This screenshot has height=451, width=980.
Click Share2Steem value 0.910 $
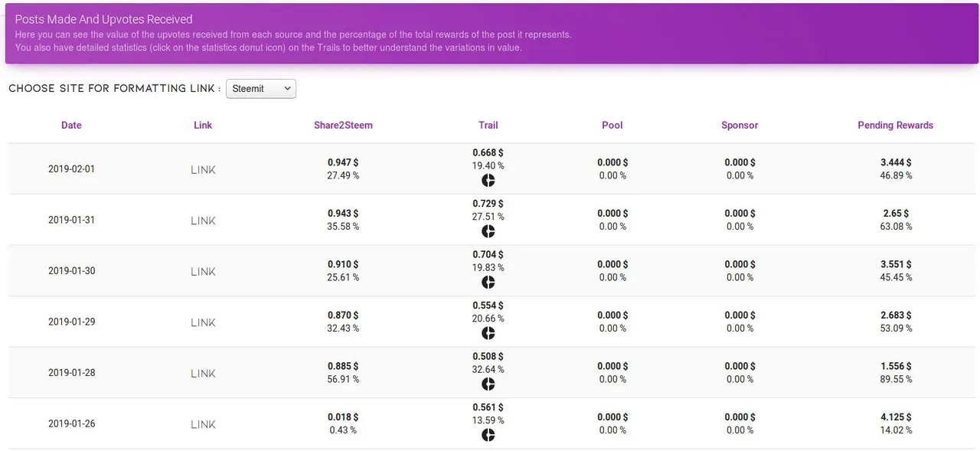pyautogui.click(x=343, y=264)
